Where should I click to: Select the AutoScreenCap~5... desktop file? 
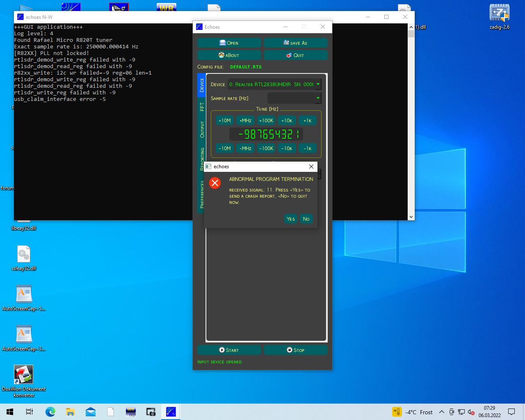tap(24, 298)
